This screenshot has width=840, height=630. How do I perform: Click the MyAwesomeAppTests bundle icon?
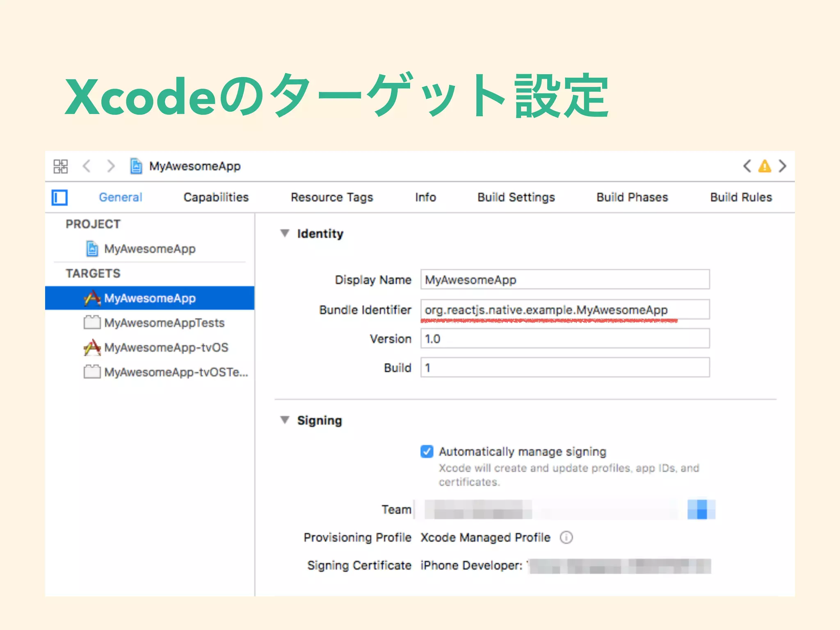92,322
